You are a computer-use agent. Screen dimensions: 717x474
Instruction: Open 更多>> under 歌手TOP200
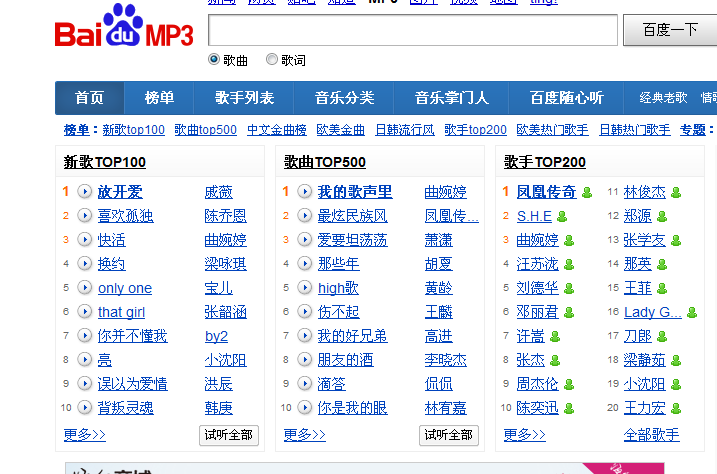coord(524,435)
